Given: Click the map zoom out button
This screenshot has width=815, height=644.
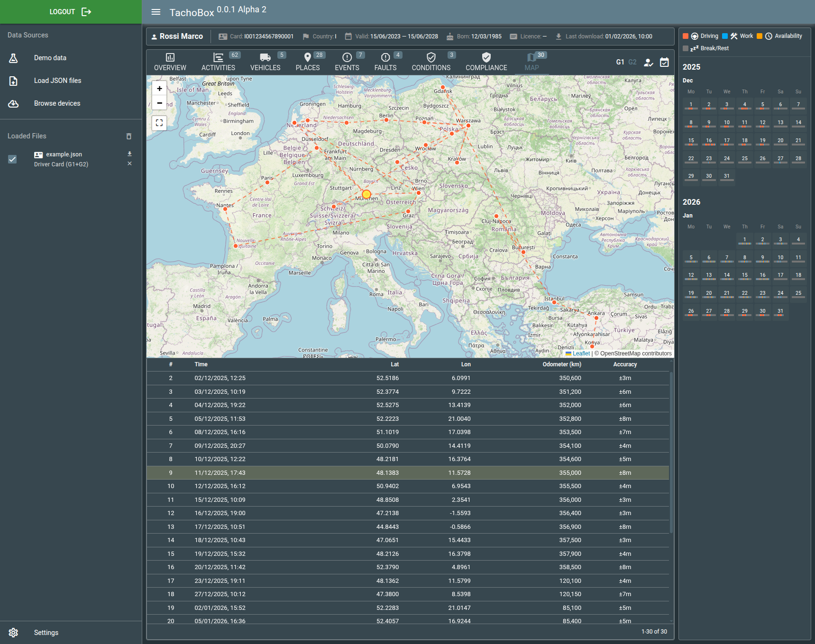Looking at the screenshot, I should (x=159, y=103).
